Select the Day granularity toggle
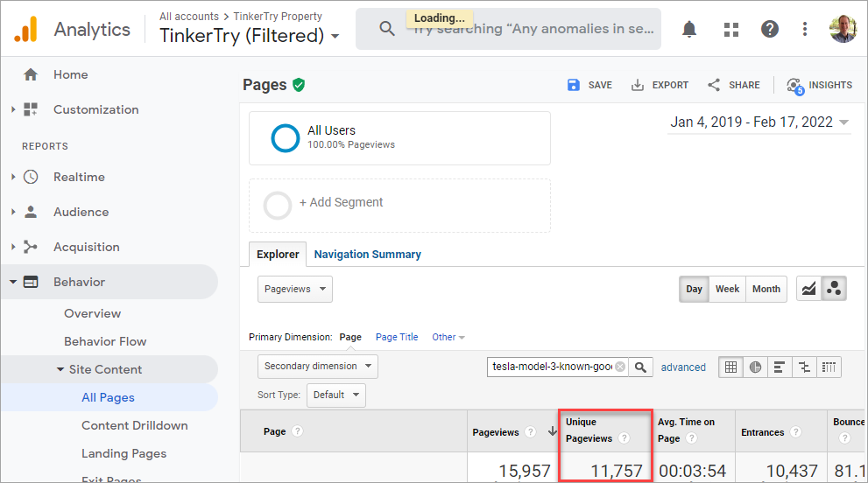The width and height of the screenshot is (868, 483). 694,289
